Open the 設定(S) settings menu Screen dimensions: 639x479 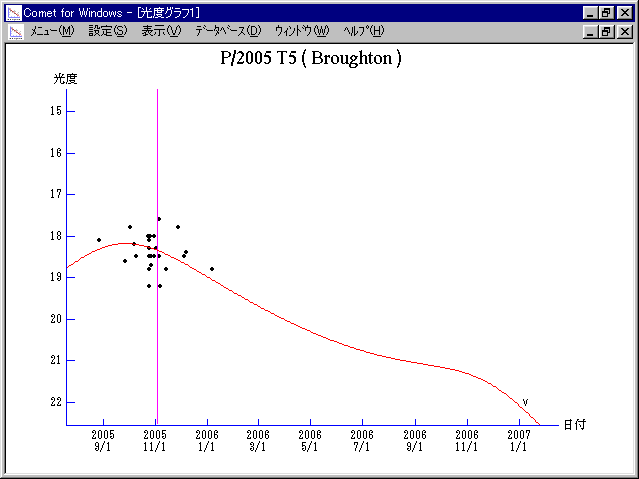[108, 31]
